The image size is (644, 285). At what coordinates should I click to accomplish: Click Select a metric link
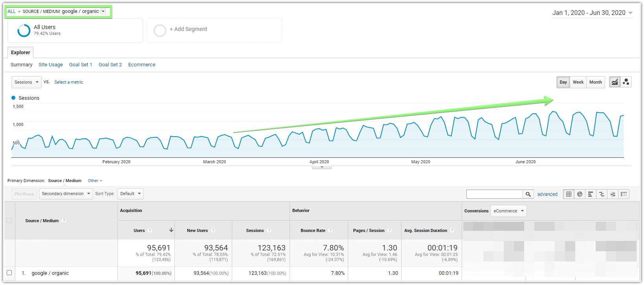click(x=69, y=82)
